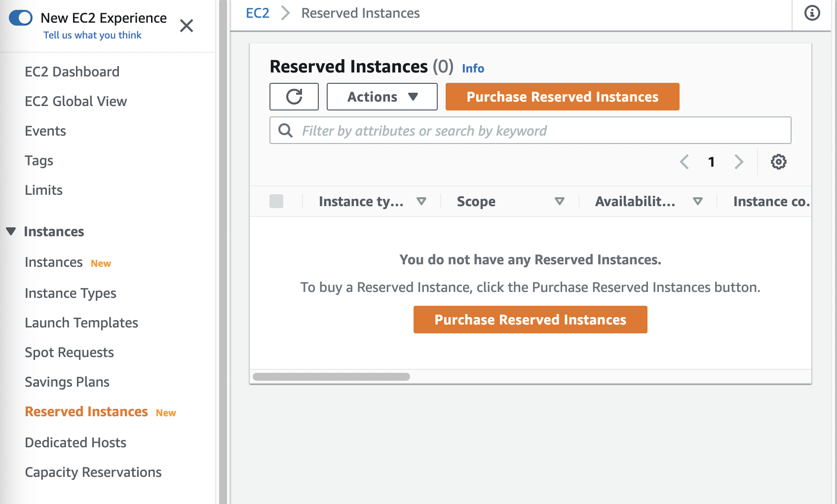The height and width of the screenshot is (504, 837).
Task: Click page number 1
Action: (x=712, y=162)
